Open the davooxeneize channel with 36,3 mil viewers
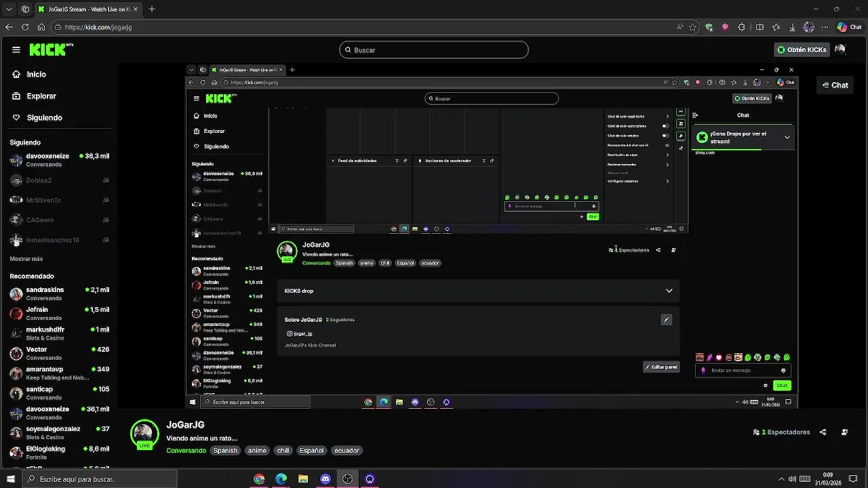 point(59,160)
